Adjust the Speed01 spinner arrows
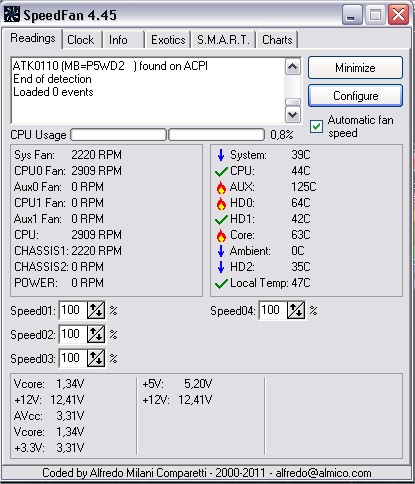415x484 pixels. [96, 310]
